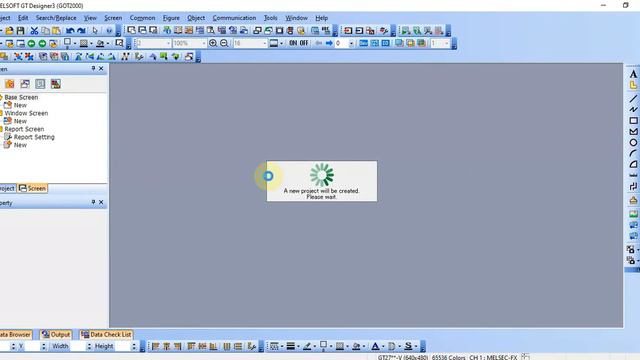Open the 100% zoom level dropdown
Viewport: 640px width, 360px height.
coord(204,43)
